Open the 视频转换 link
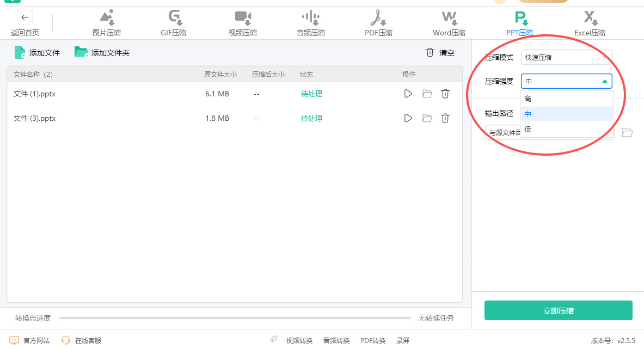The image size is (644, 349). [299, 340]
